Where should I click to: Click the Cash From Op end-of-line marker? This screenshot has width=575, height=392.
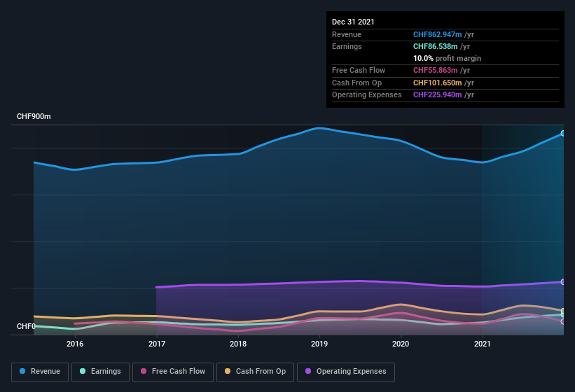(x=563, y=311)
